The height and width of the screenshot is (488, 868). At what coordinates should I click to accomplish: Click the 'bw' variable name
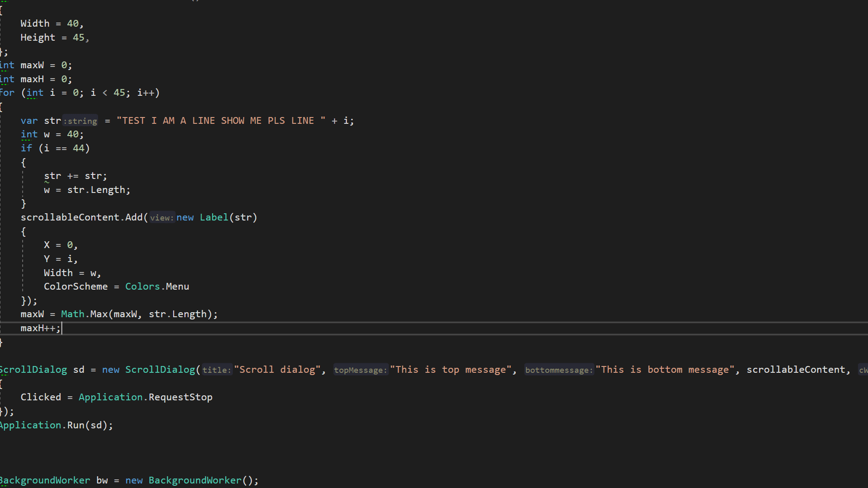(102, 480)
